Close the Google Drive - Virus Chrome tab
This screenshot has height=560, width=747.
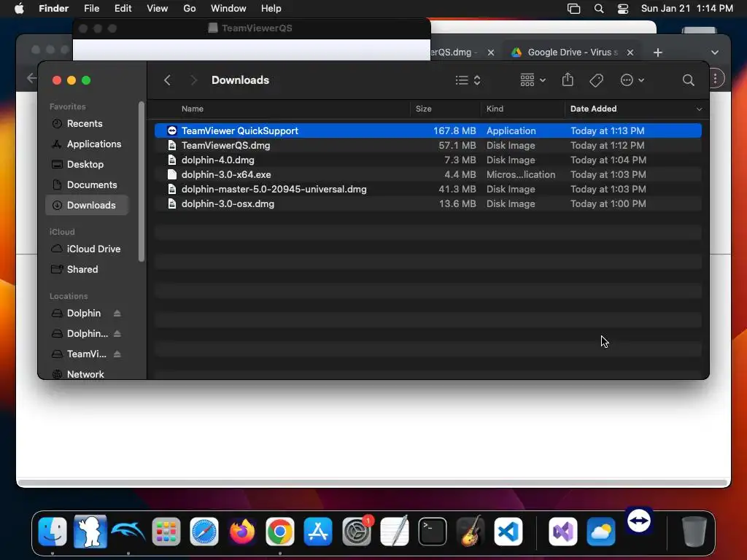[x=630, y=52]
